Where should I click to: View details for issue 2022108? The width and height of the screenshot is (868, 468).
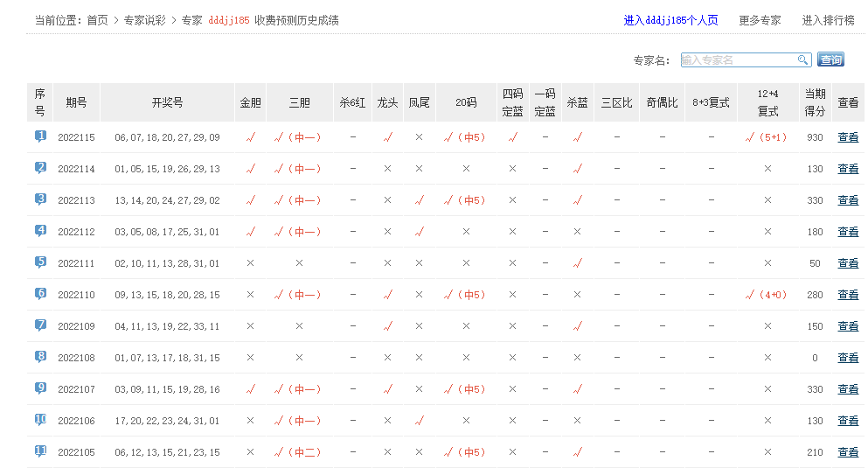point(847,358)
